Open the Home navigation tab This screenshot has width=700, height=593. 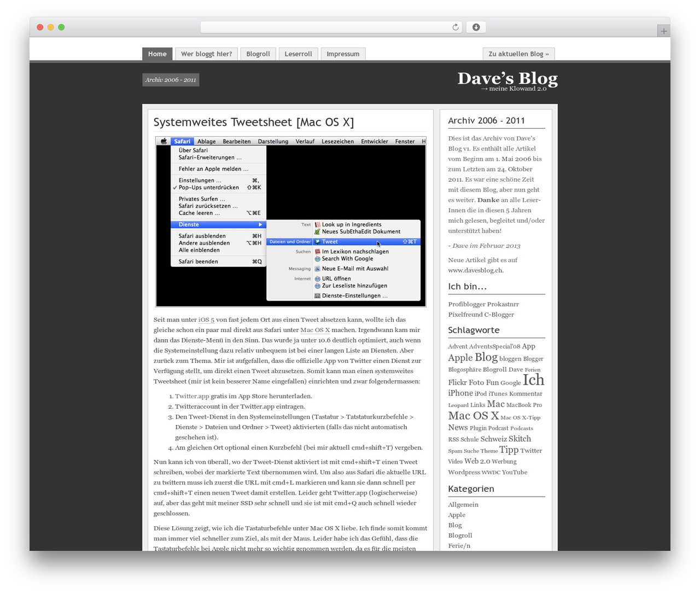click(x=157, y=54)
